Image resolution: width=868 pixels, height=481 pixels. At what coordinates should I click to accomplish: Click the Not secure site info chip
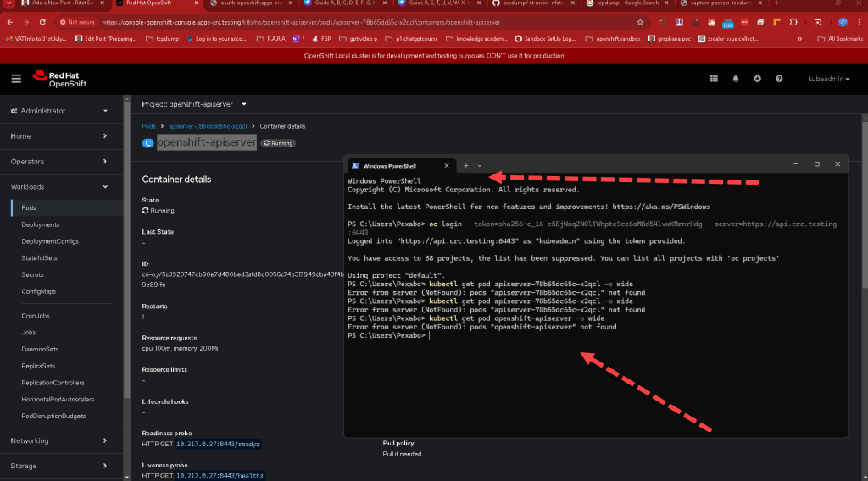pyautogui.click(x=77, y=22)
